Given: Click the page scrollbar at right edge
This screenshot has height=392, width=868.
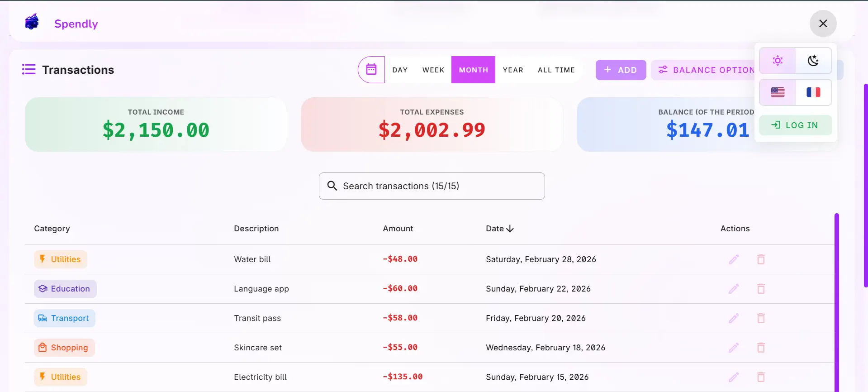Looking at the screenshot, I should point(866,186).
